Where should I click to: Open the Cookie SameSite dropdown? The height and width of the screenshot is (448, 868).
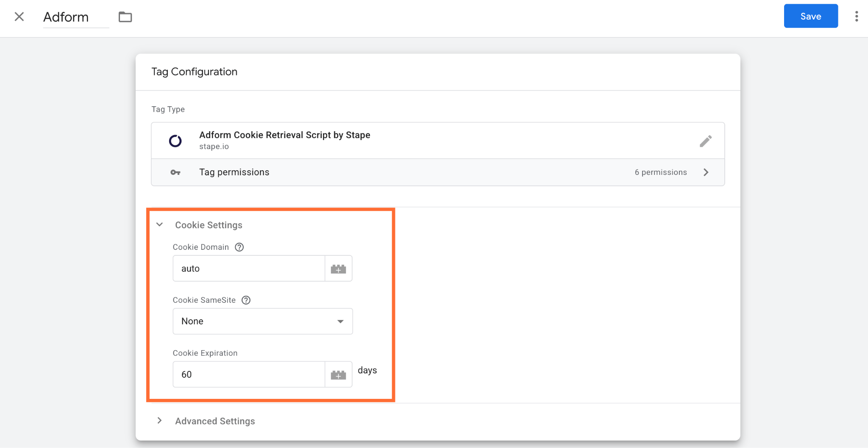coord(263,321)
